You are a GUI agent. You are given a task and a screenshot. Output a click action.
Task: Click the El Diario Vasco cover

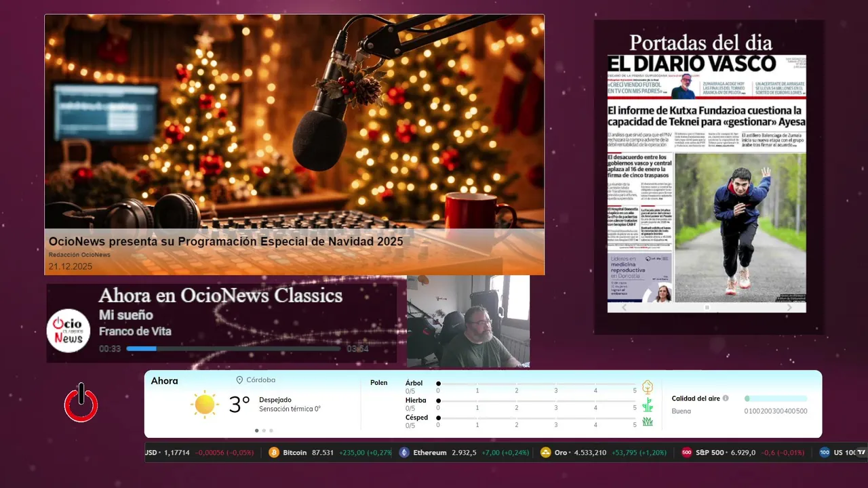[707, 178]
